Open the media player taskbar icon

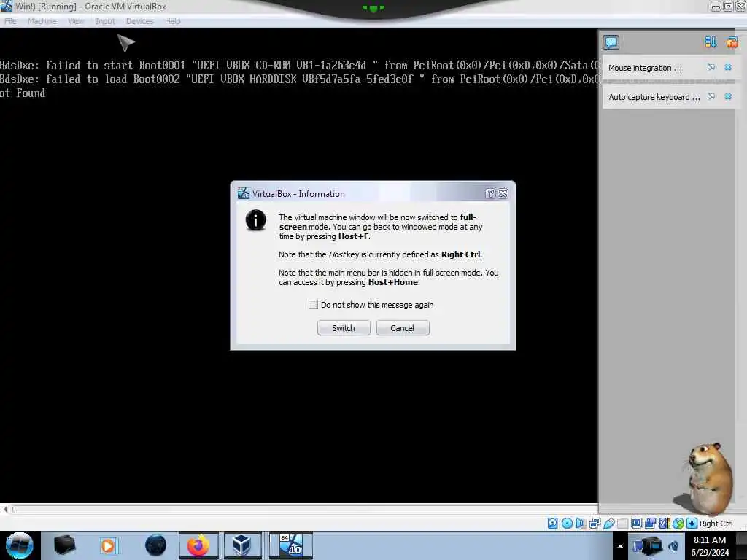[109, 545]
